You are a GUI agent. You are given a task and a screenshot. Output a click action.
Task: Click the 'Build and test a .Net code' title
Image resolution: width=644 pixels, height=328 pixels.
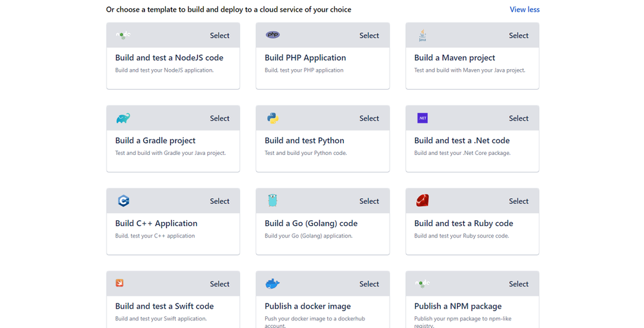[461, 141]
